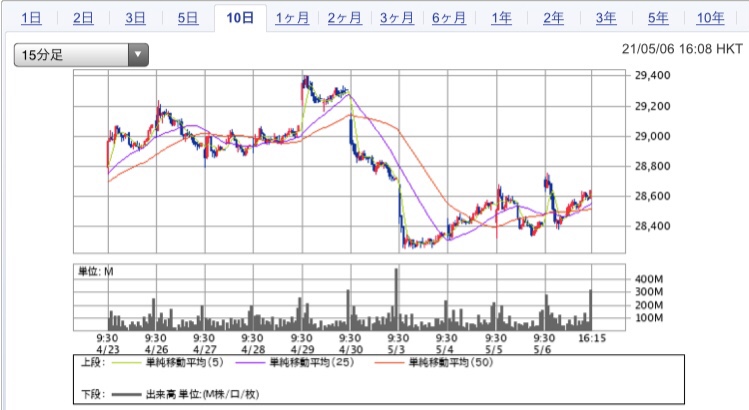This screenshot has height=410, width=749.
Task: Click the green line swatch for moving average 5
Action: tap(126, 363)
